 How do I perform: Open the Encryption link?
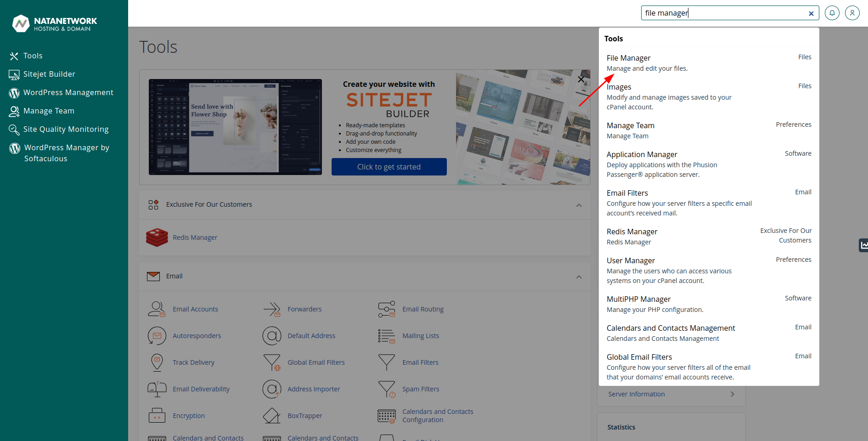click(x=189, y=416)
